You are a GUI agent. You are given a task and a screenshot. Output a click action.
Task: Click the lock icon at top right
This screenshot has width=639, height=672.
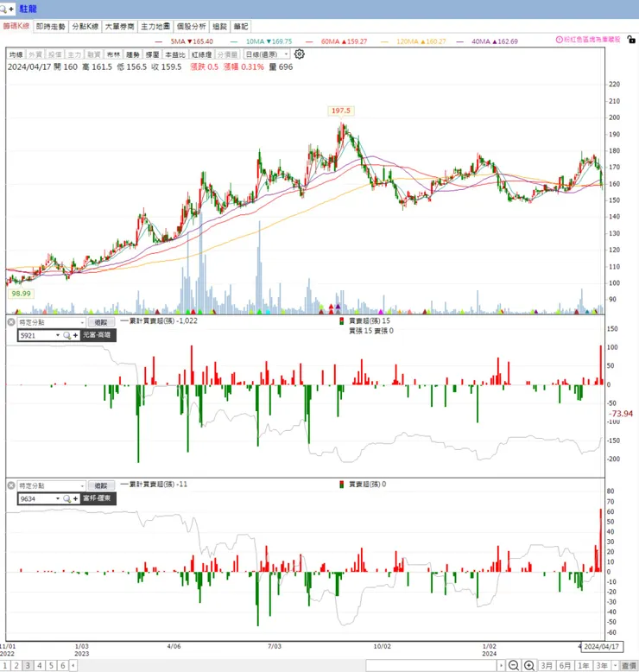631,40
